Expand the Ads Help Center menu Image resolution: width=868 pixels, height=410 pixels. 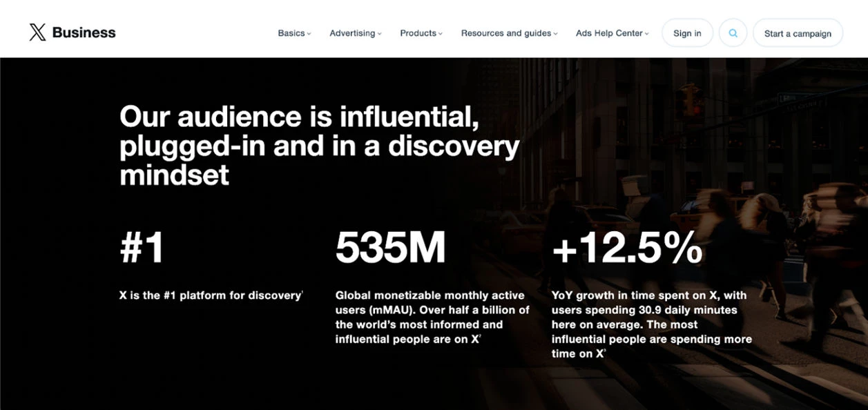pos(612,33)
